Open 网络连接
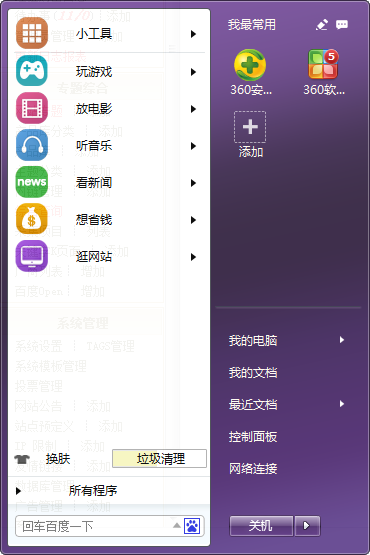 pyautogui.click(x=253, y=469)
